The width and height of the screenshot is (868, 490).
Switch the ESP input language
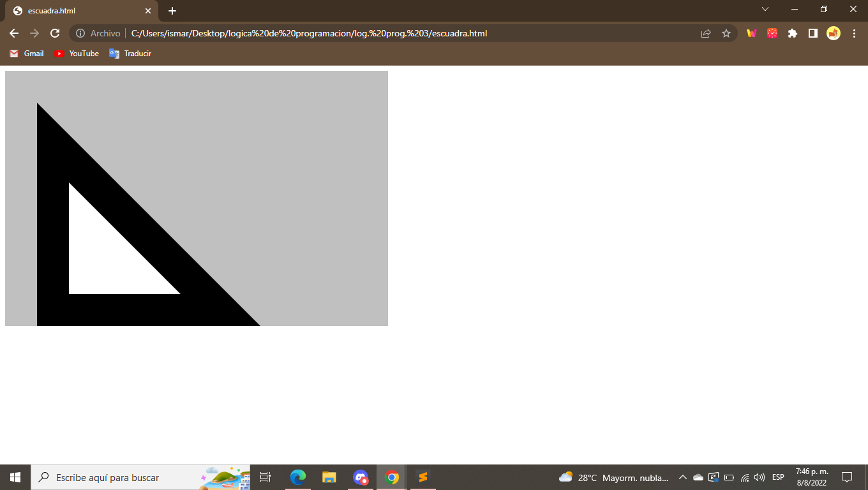tap(778, 477)
